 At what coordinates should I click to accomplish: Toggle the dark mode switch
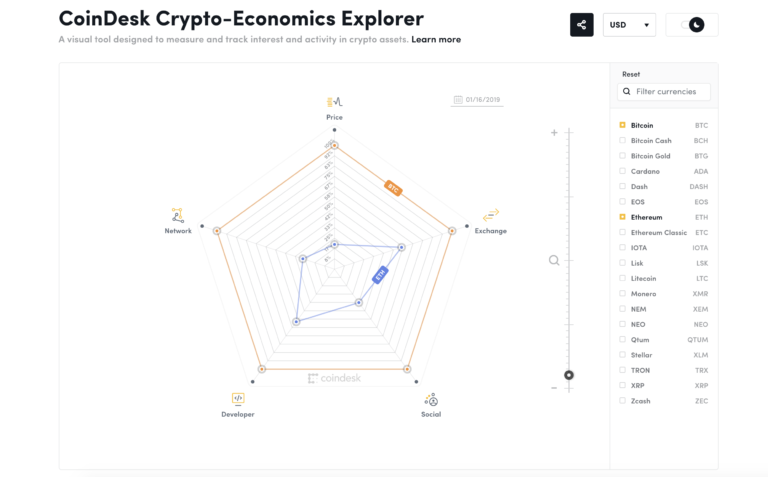click(691, 25)
